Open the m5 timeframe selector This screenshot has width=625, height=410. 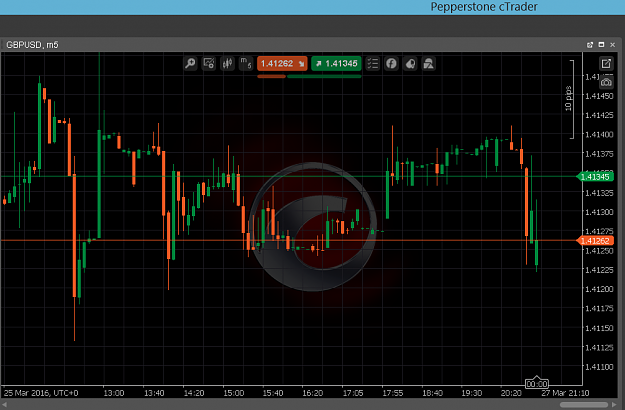(x=246, y=63)
